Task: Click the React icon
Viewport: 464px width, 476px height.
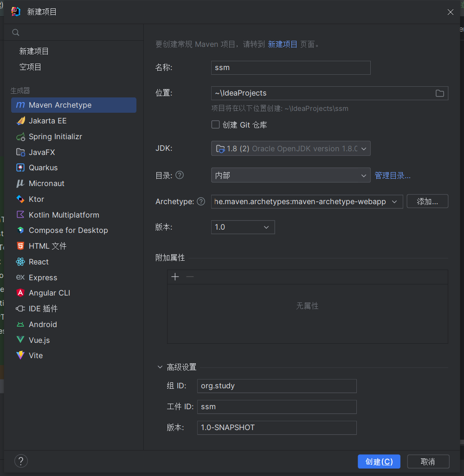Action: click(20, 262)
